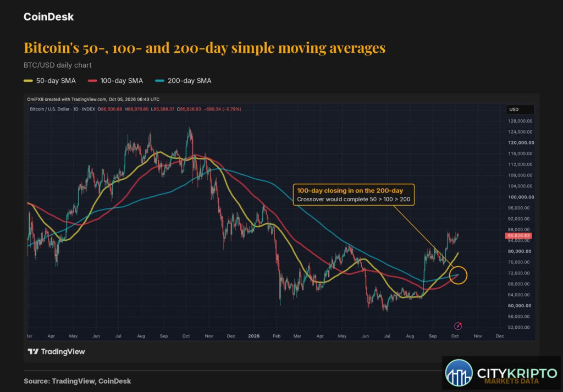Viewport: 563px width, 392px height.
Task: Click the close value C85,826.83
Action: [189, 109]
